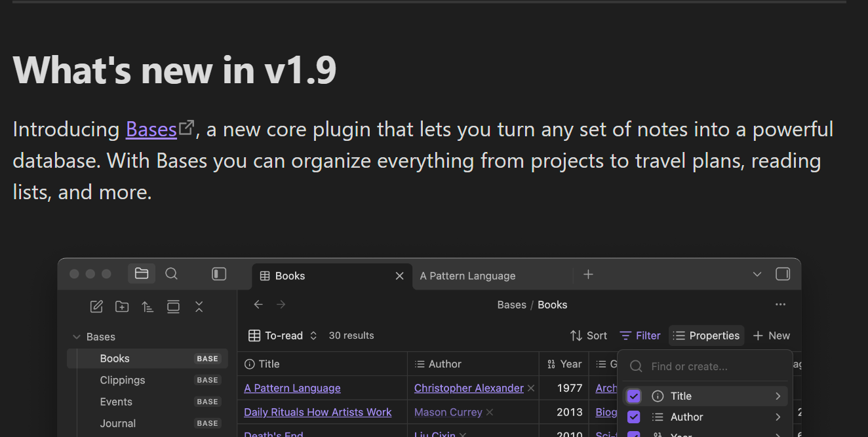Open search via magnifier icon in sidebar header
The height and width of the screenshot is (437, 868).
pyautogui.click(x=172, y=274)
